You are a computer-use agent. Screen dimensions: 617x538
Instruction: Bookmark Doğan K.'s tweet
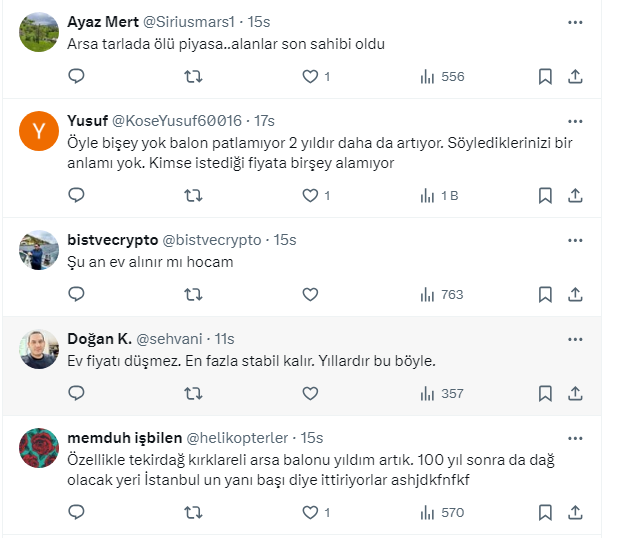pos(545,393)
